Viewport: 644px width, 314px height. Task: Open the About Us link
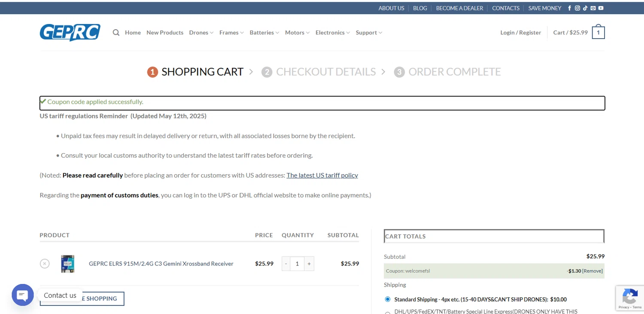[x=391, y=8]
